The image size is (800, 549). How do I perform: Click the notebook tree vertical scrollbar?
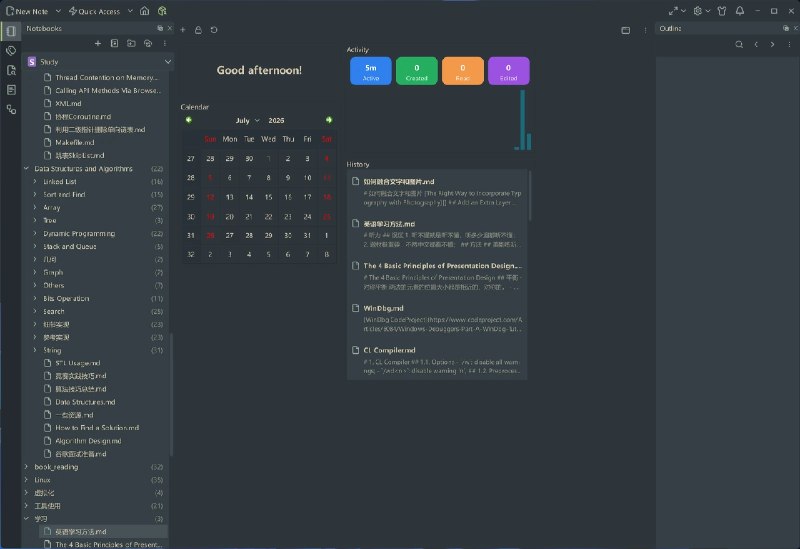(171, 394)
